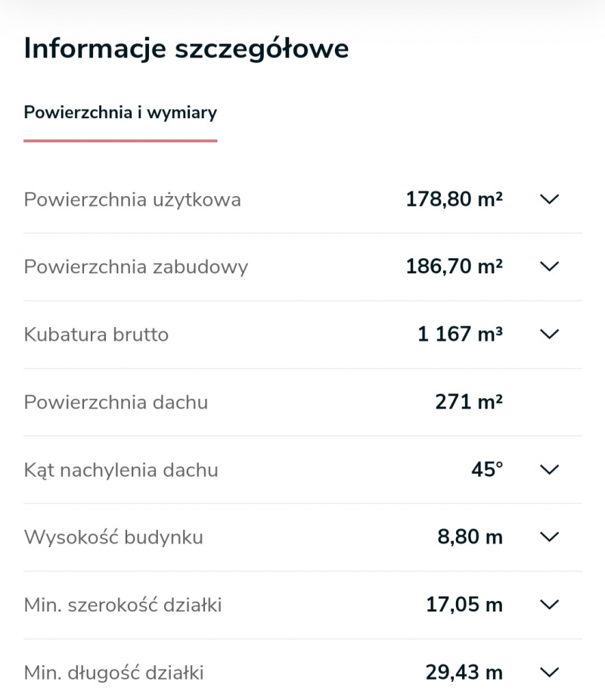Click the 271 m² roof area value
Screen dimensions: 605x700
[470, 402]
